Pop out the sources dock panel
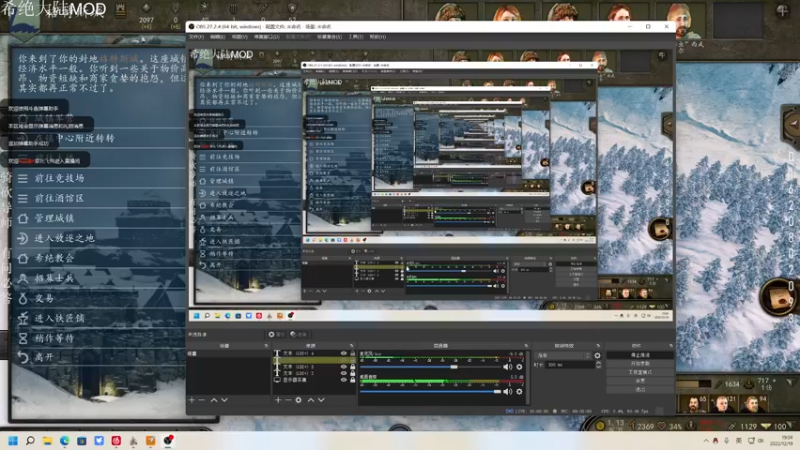Image resolution: width=800 pixels, height=450 pixels. pyautogui.click(x=352, y=345)
